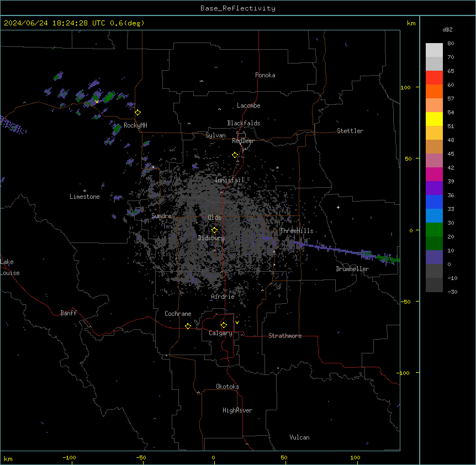
Task: Select the yellow diamond marker below Cochrane
Action: coord(188,326)
